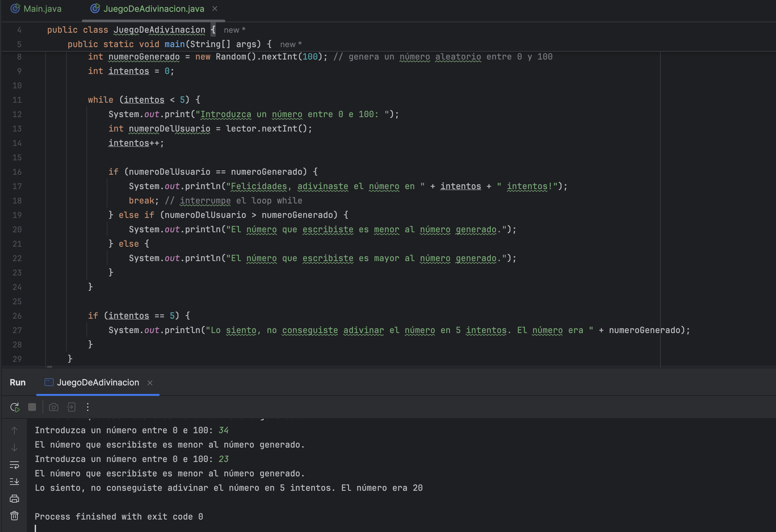This screenshot has height=532, width=776.
Task: Click 'Process finished with exit code 0' text
Action: (119, 517)
